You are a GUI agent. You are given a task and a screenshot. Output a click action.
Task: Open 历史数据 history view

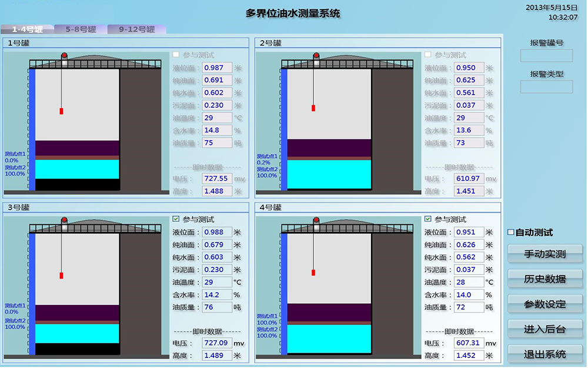click(x=545, y=279)
